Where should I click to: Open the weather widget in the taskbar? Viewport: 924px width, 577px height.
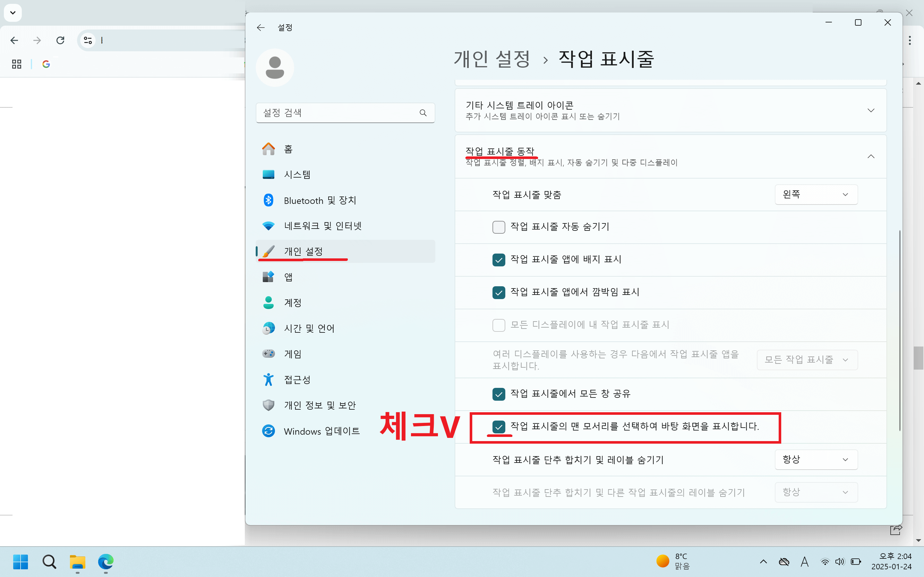[x=673, y=561]
